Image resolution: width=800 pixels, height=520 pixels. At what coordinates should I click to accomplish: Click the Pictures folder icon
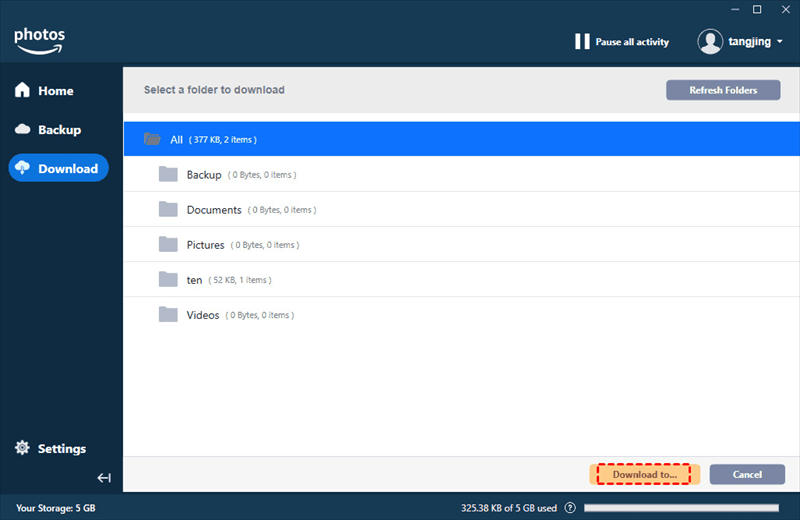[x=168, y=244]
